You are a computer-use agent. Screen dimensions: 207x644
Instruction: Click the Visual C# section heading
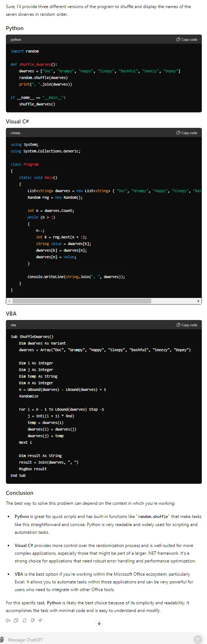17,122
